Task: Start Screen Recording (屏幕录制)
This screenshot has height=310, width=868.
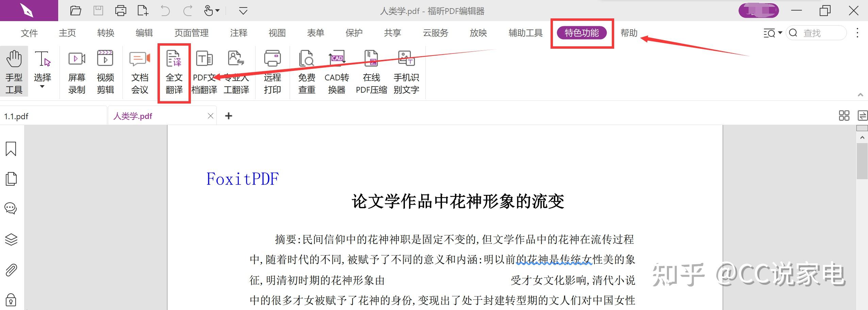Action: 77,72
